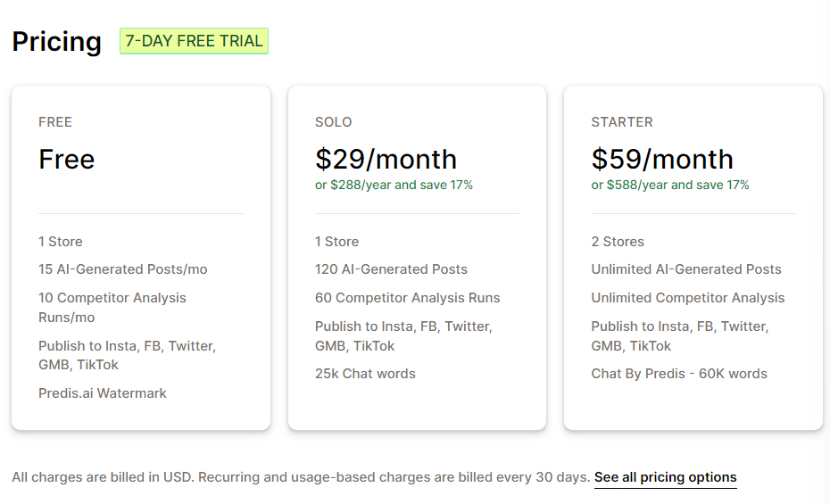Click 15 AI-Generated Posts/mo in Free plan
Image resolution: width=830 pixels, height=504 pixels.
(x=123, y=269)
